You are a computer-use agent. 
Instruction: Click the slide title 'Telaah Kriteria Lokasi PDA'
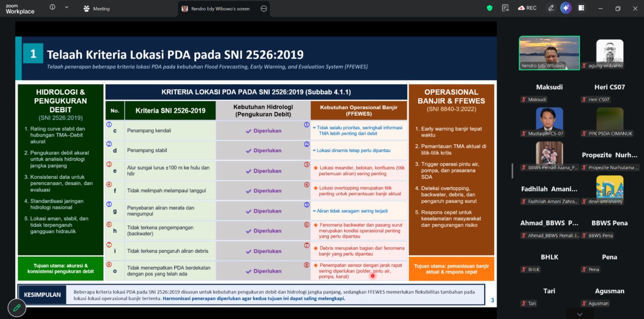click(175, 54)
